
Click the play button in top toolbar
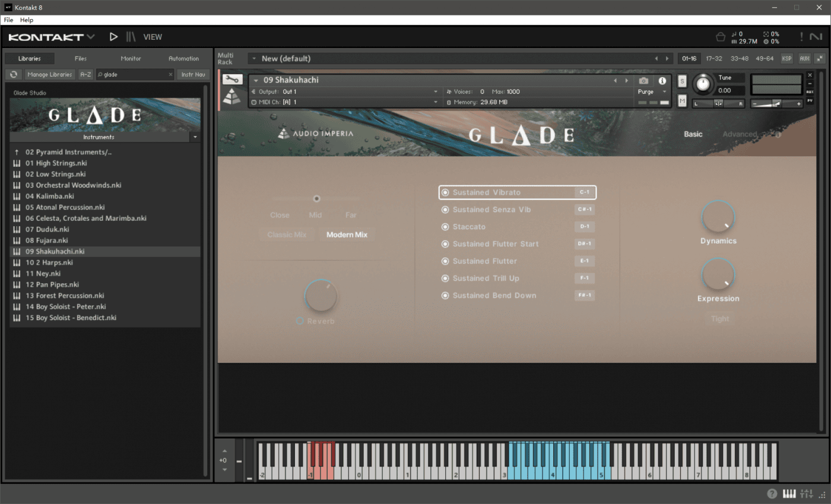point(113,37)
